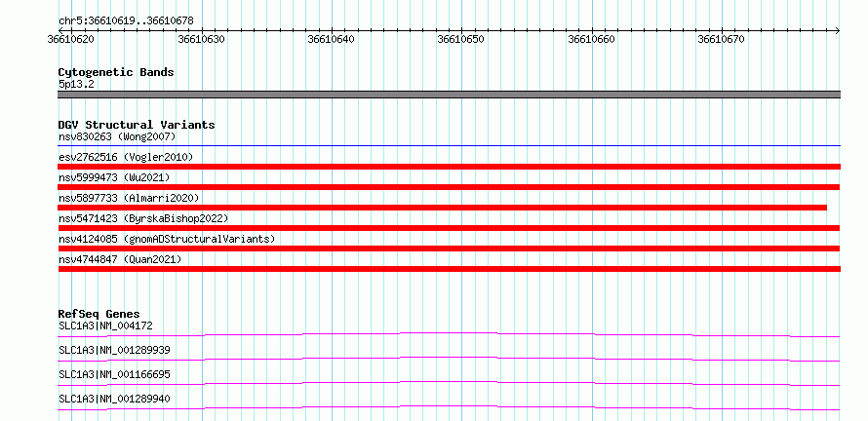Screen dimensions: 868x421
Task: Click the magenta line of SLC1A3|NM_004172
Action: pos(449,334)
